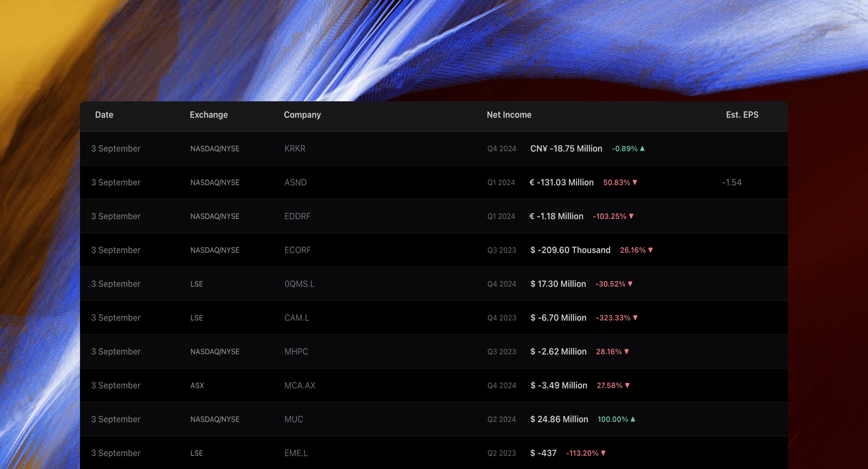The height and width of the screenshot is (469, 868).
Task: Click the red down arrow beside 50.83%
Action: click(635, 182)
